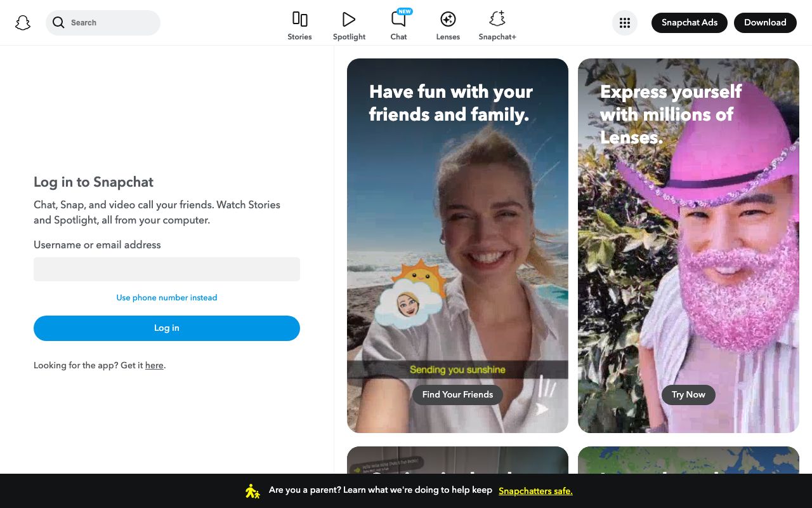This screenshot has height=508, width=812.
Task: Open the Snapchatters safe link
Action: point(535,491)
